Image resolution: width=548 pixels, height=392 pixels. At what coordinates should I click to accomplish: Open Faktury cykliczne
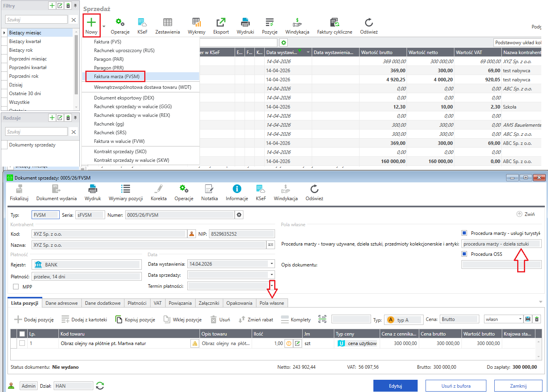[334, 23]
